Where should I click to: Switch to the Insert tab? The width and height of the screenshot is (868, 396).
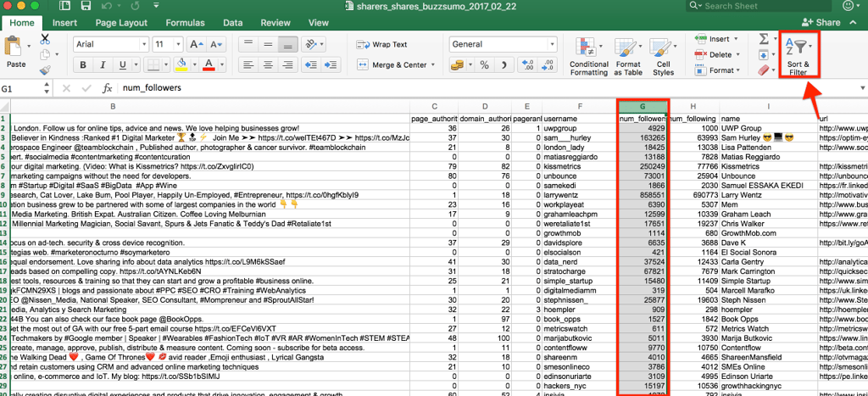click(64, 23)
